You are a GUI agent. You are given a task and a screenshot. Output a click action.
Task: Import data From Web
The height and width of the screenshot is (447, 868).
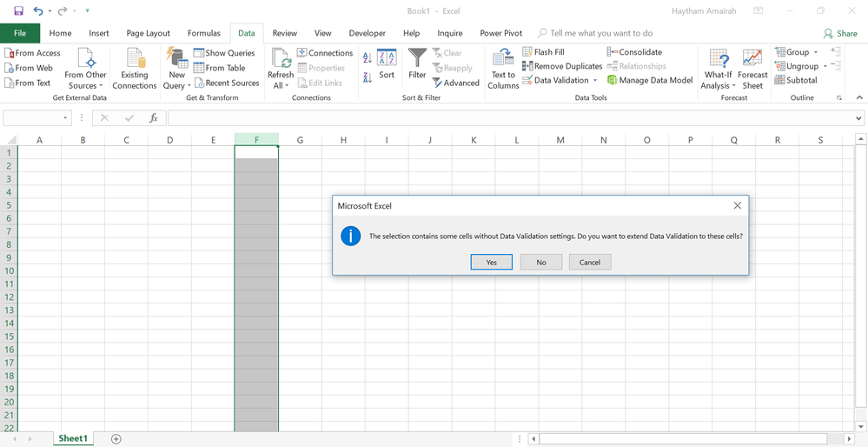29,68
